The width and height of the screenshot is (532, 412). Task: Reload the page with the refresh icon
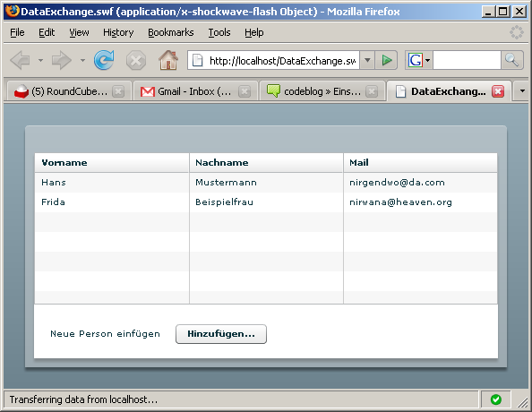tap(104, 60)
